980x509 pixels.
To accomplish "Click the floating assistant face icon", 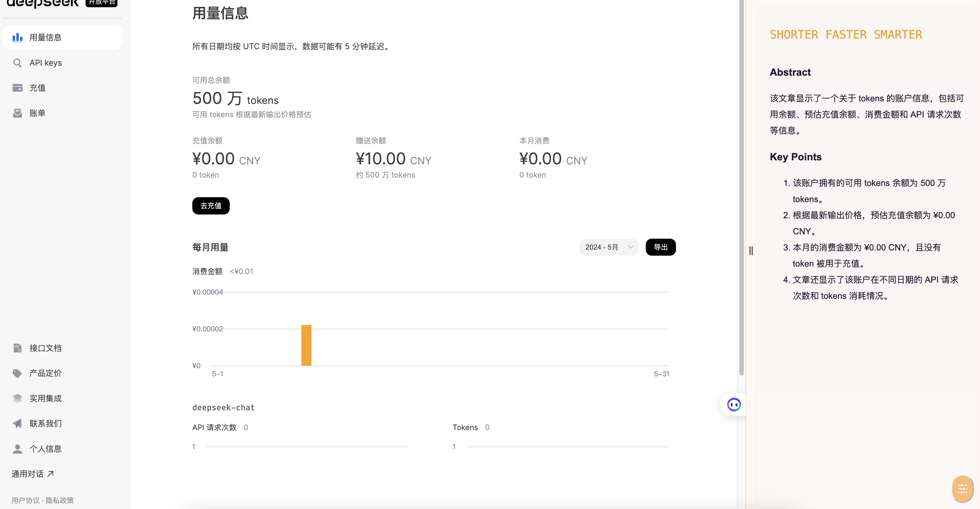I will pos(734,404).
